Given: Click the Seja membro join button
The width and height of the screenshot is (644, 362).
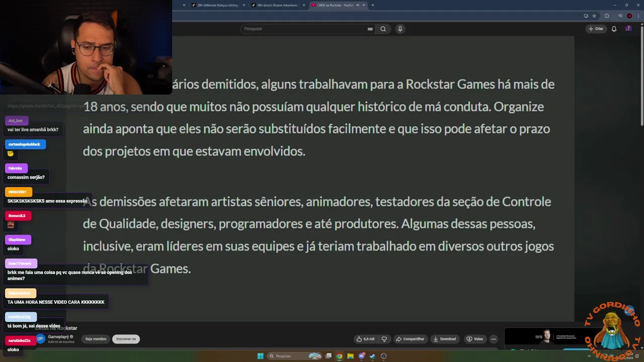Looking at the screenshot, I should [96, 339].
